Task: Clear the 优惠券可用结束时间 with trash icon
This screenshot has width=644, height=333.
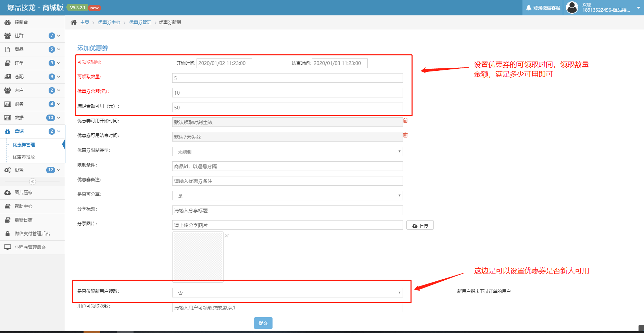Action: tap(405, 135)
